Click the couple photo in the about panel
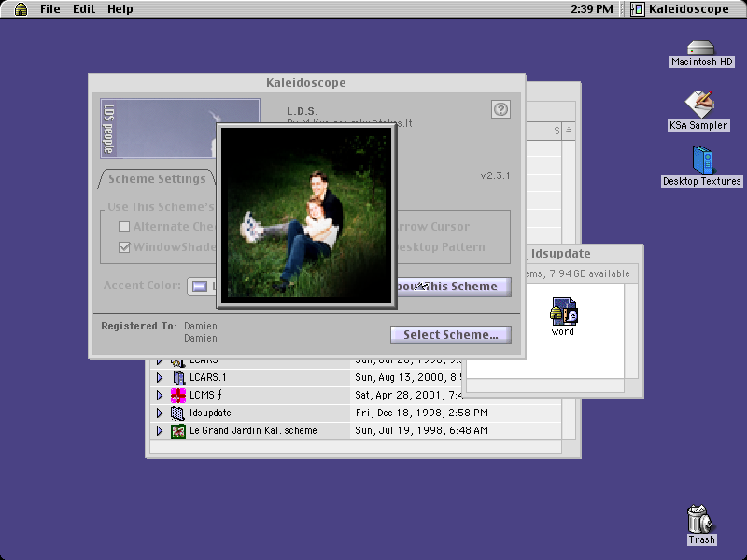This screenshot has height=560, width=747. tap(306, 216)
